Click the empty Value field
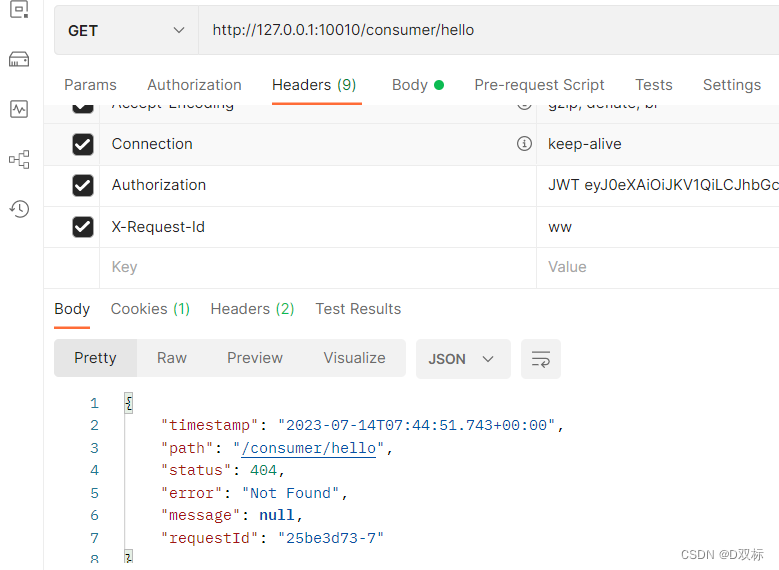 pyautogui.click(x=658, y=267)
